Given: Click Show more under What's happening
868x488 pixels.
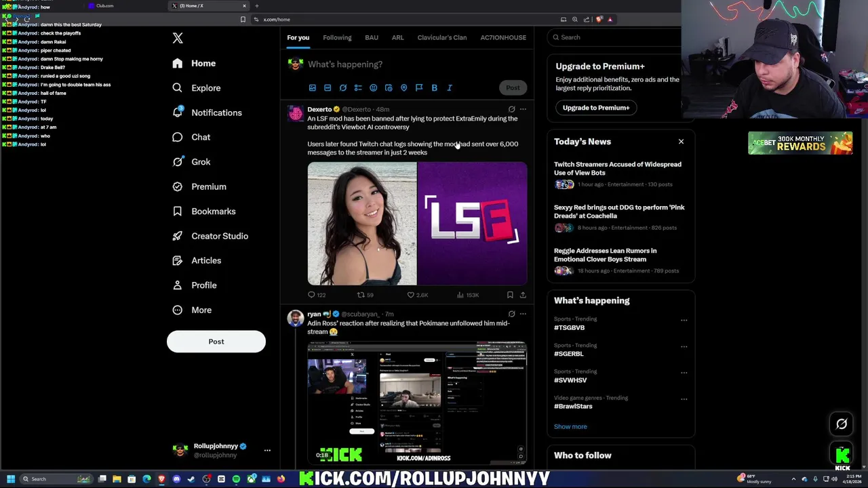Looking at the screenshot, I should 570,427.
